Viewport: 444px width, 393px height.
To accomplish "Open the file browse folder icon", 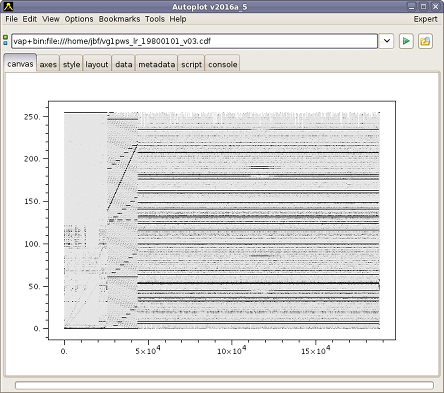I will pos(425,41).
